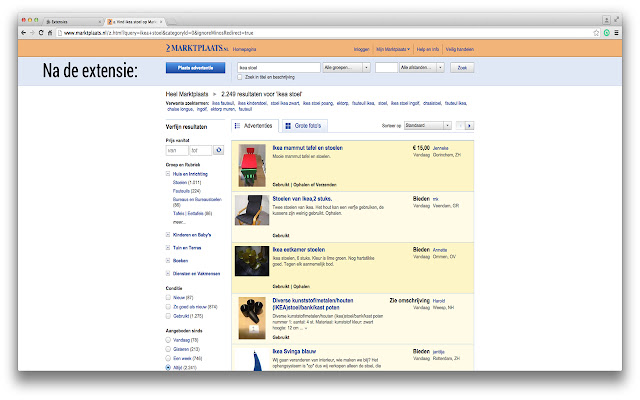Viewport: 640px width, 400px height.
Task: Switch to the Grote foto's tab
Action: [x=304, y=126]
